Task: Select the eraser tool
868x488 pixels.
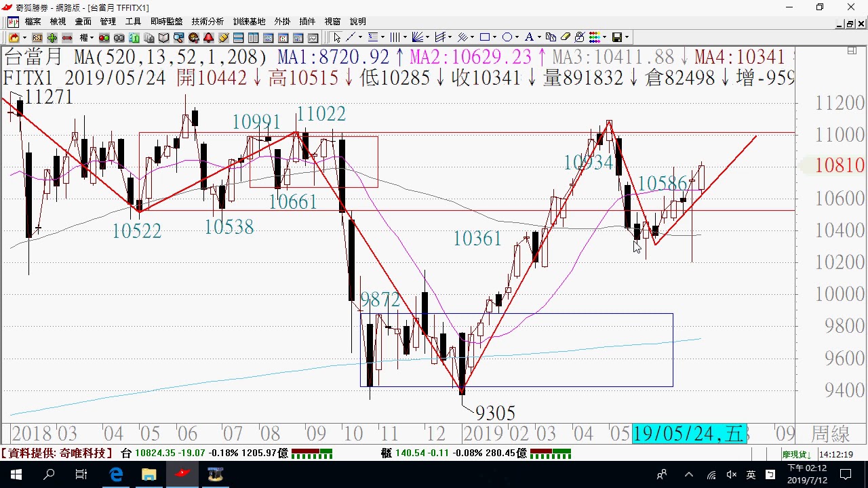Action: (565, 37)
